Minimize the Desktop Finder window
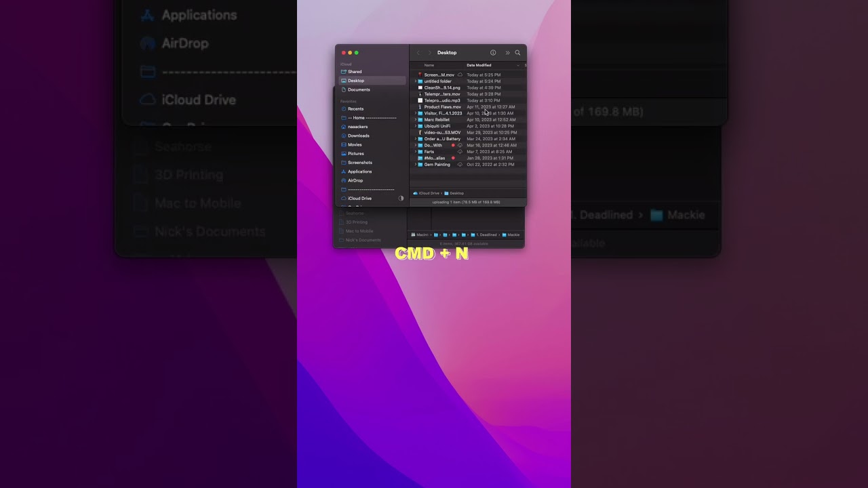 [x=350, y=53]
